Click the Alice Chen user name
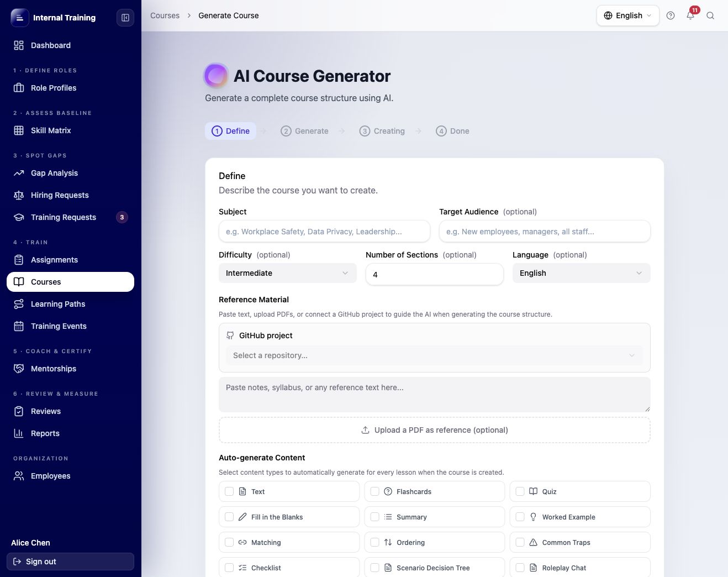 (30, 543)
